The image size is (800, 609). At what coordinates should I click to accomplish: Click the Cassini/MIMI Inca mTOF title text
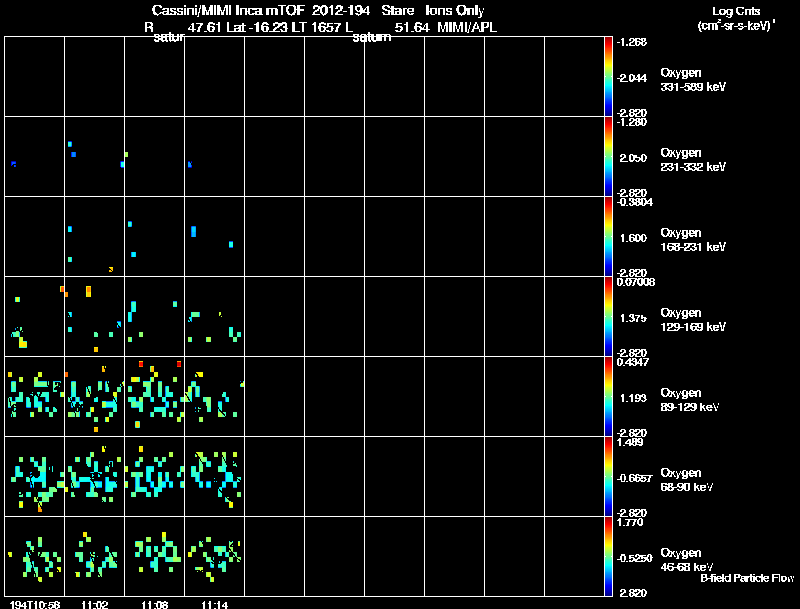[x=228, y=10]
